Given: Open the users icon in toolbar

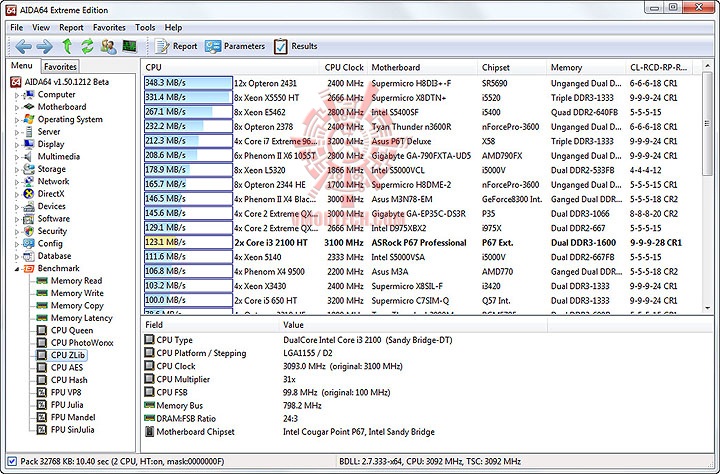Looking at the screenshot, I should (x=108, y=46).
